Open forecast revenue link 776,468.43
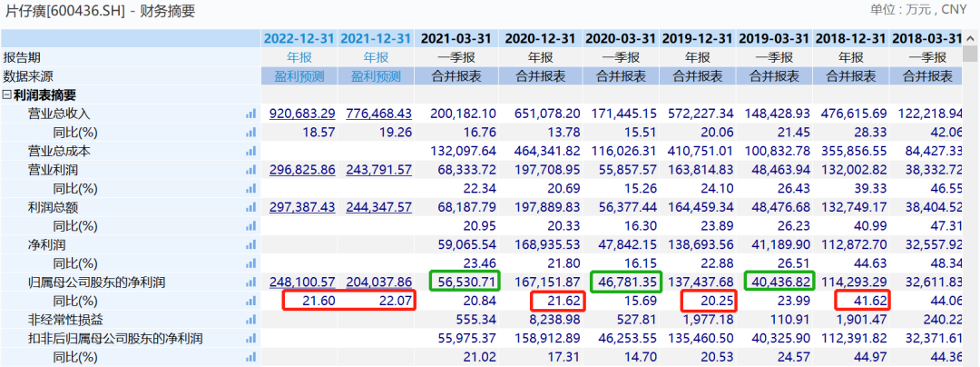 (x=379, y=114)
